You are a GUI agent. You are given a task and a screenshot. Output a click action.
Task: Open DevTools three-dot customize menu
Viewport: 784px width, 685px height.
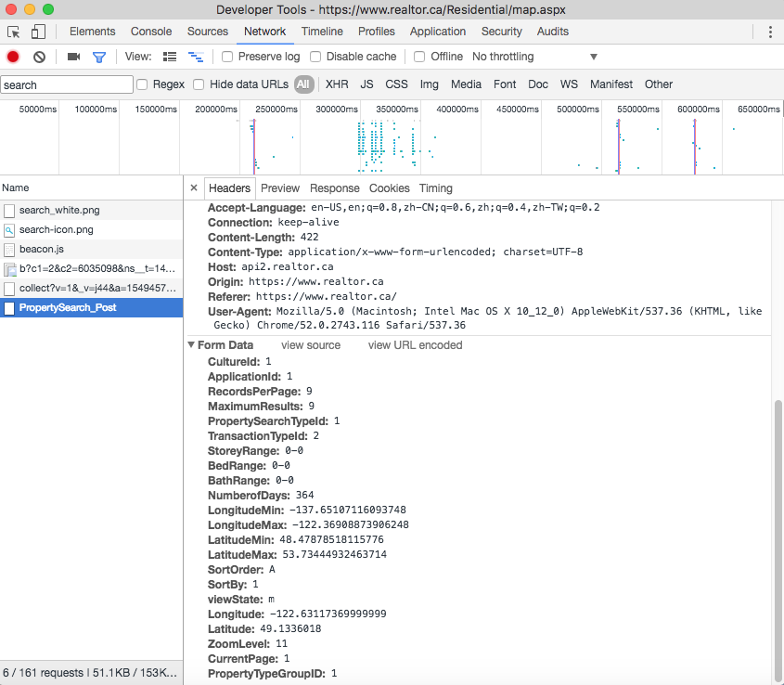coord(770,32)
